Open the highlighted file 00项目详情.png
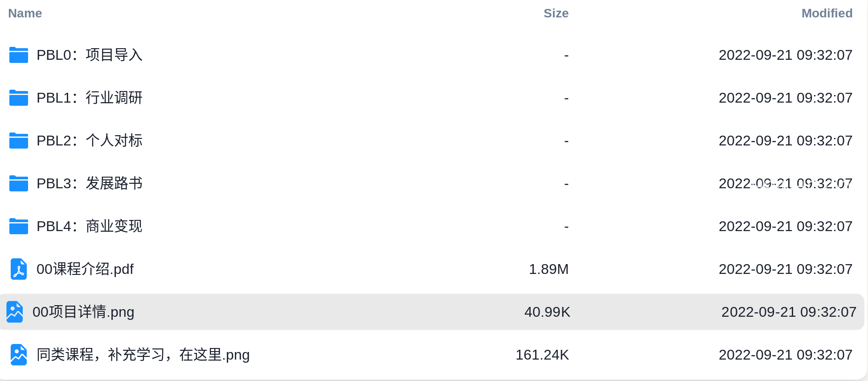This screenshot has width=868, height=381. coord(83,312)
